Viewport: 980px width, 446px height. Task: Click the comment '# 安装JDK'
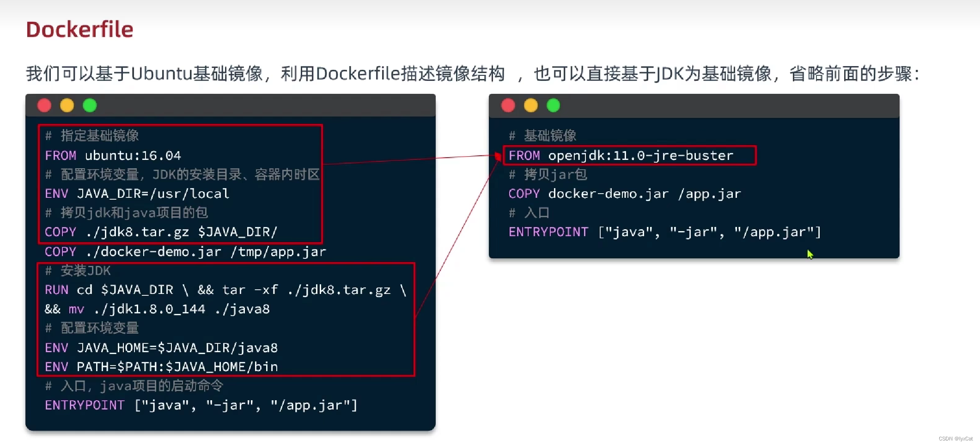pos(78,271)
